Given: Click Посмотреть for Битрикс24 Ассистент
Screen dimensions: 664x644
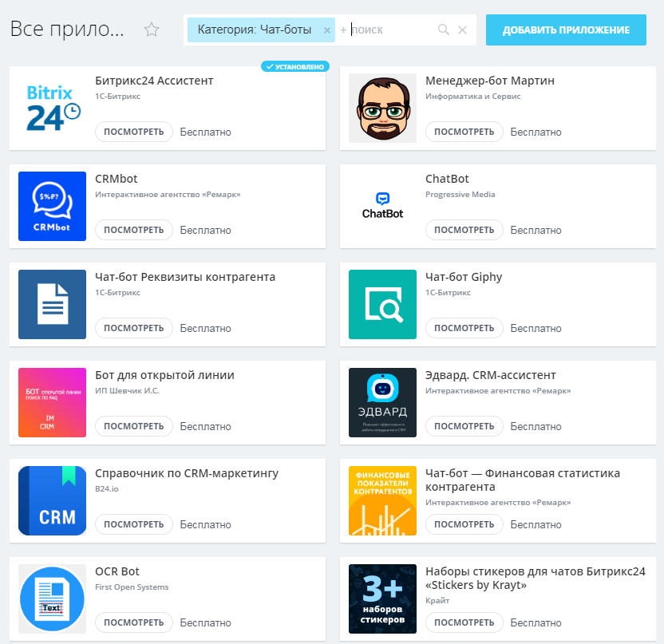Looking at the screenshot, I should [x=134, y=132].
